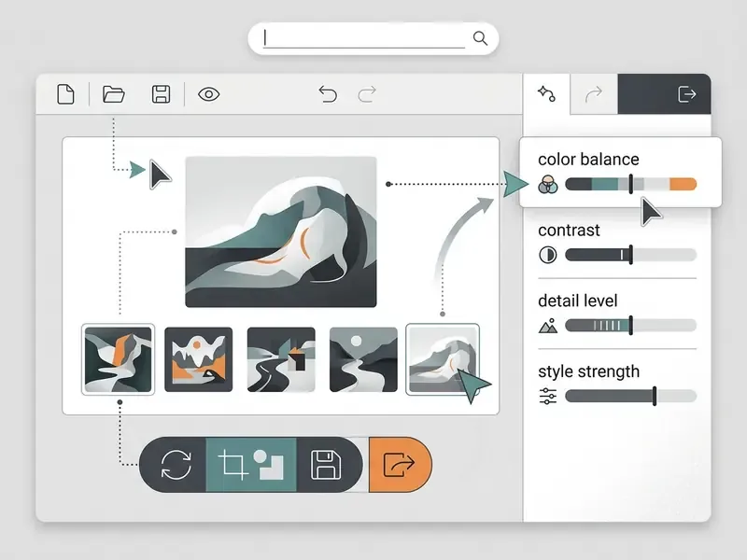Click the refresh regenerate icon
Viewport: 747px width, 560px height.
click(x=176, y=464)
